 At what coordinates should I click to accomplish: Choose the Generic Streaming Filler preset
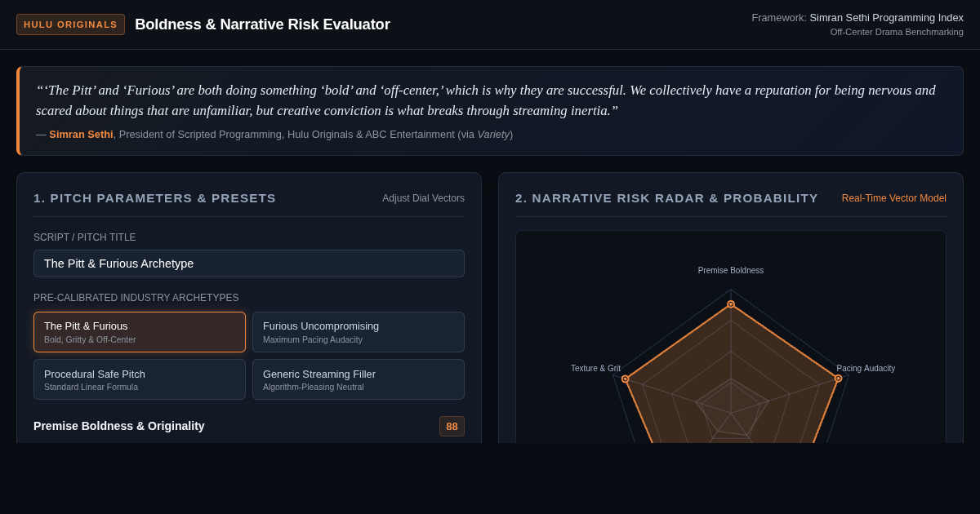pos(359,379)
